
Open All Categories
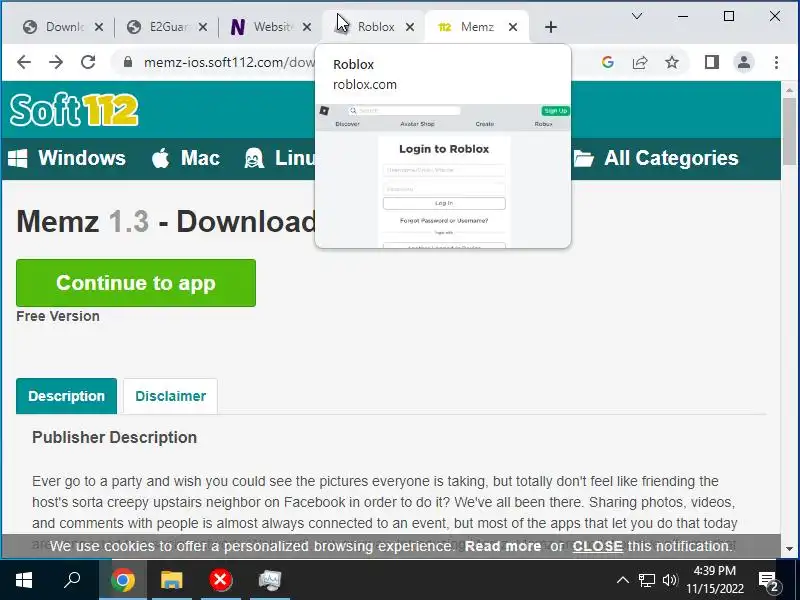pyautogui.click(x=656, y=158)
